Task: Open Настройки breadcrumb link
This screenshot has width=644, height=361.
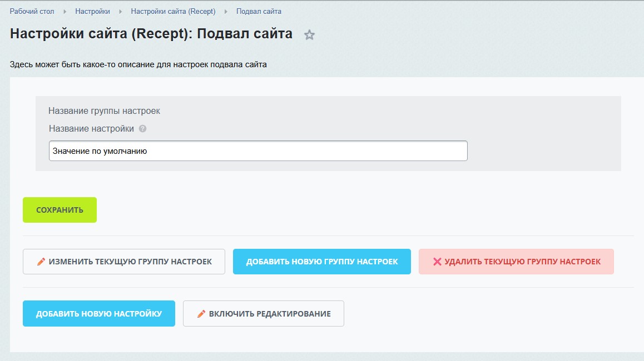Action: [x=92, y=11]
